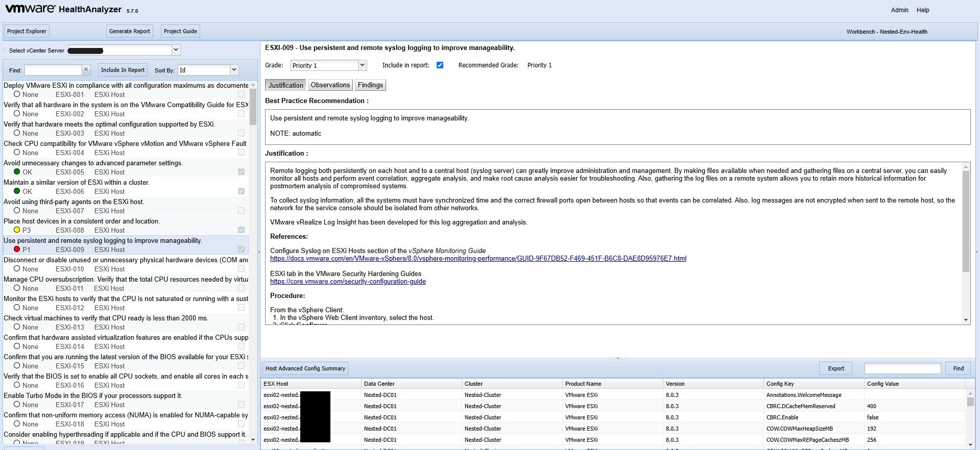Switch to the Observations tab
Image resolution: width=980 pixels, height=450 pixels.
click(x=330, y=85)
